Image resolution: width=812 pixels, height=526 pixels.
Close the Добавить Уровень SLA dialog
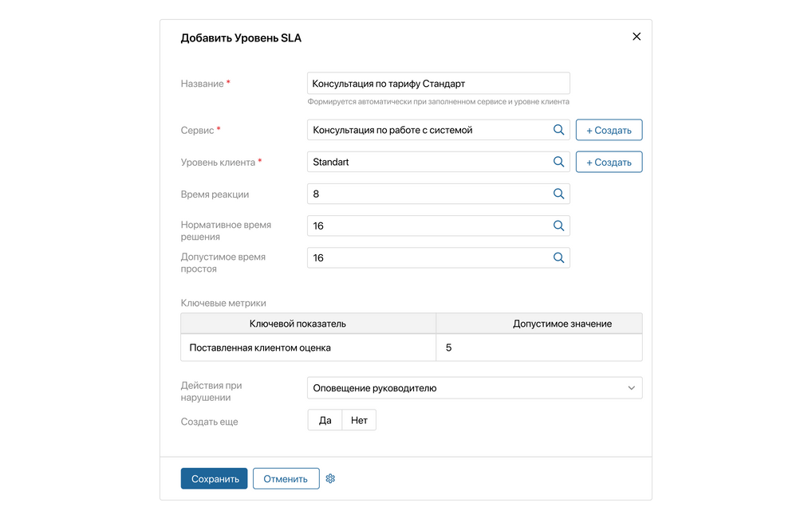tap(637, 36)
